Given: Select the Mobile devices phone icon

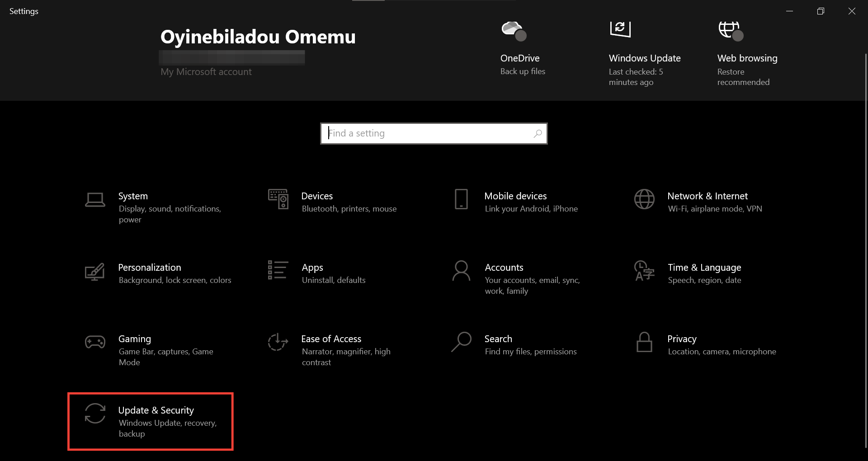Looking at the screenshot, I should [x=461, y=199].
